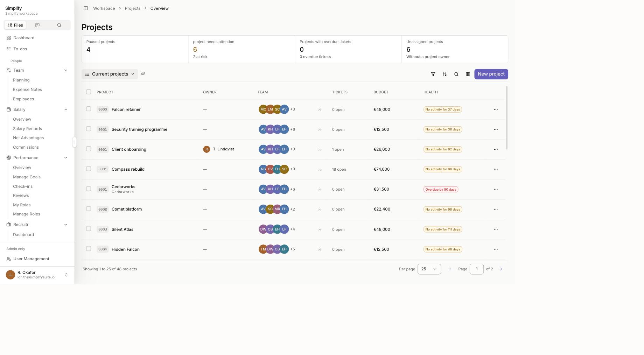Click the New project button
The image size is (644, 355).
point(491,74)
